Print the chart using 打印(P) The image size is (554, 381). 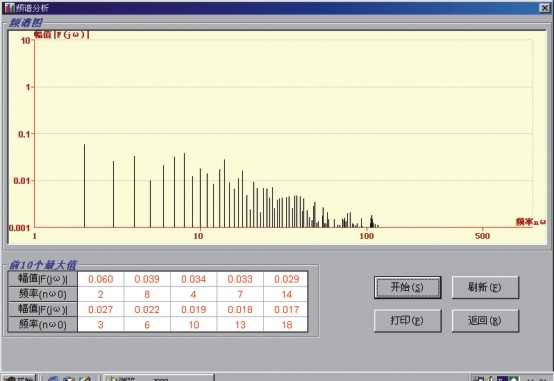[x=407, y=321]
